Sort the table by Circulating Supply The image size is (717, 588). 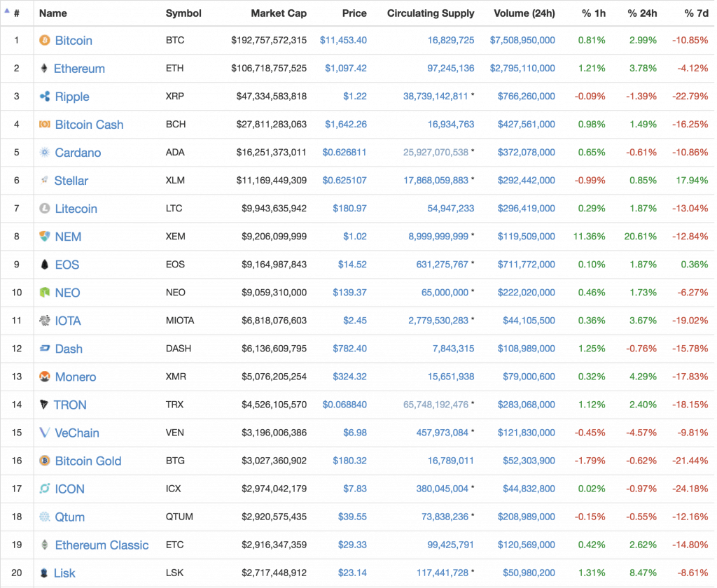pyautogui.click(x=431, y=13)
